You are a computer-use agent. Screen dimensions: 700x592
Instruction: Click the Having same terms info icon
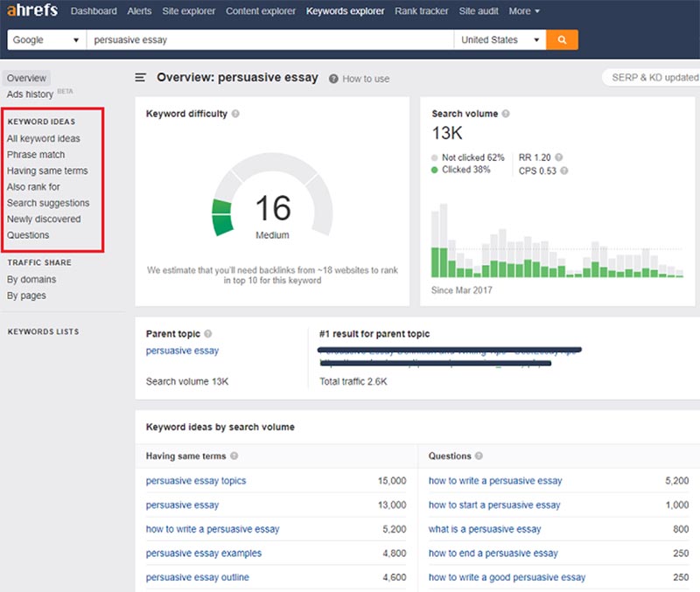click(234, 456)
